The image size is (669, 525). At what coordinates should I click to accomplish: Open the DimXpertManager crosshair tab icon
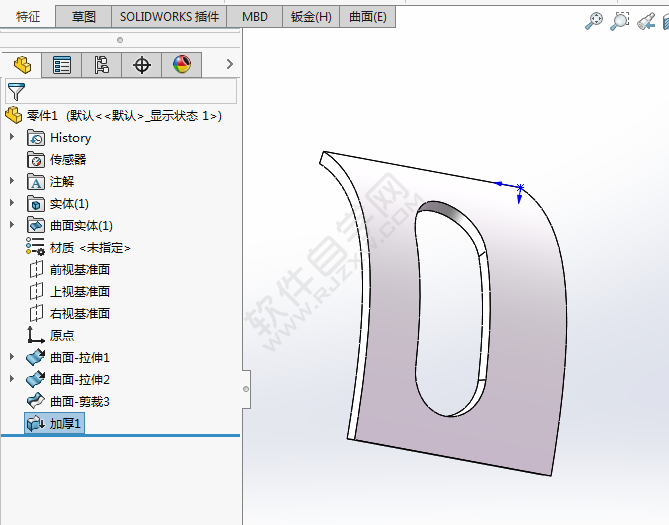(142, 65)
